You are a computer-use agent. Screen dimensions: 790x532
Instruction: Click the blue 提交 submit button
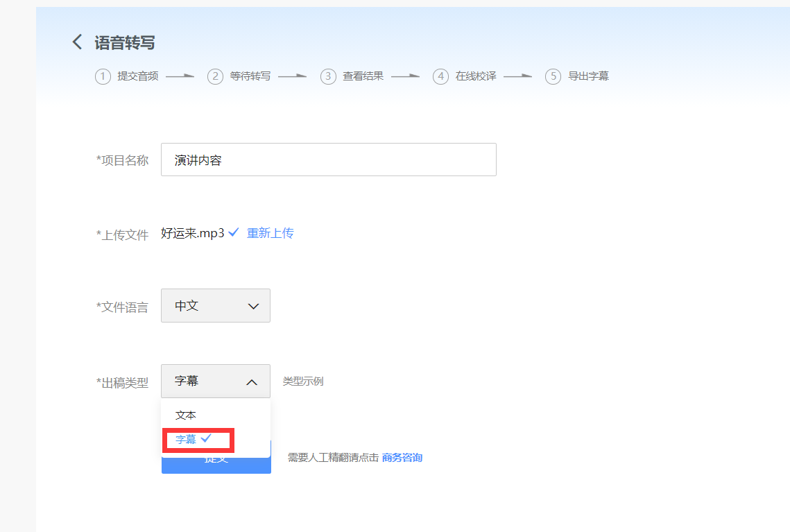[x=216, y=465]
